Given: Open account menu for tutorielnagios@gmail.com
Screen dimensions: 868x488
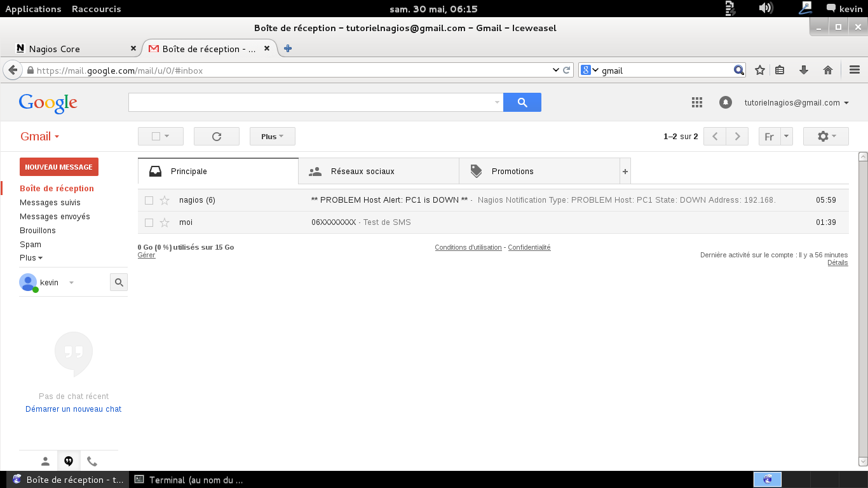Looking at the screenshot, I should (797, 102).
